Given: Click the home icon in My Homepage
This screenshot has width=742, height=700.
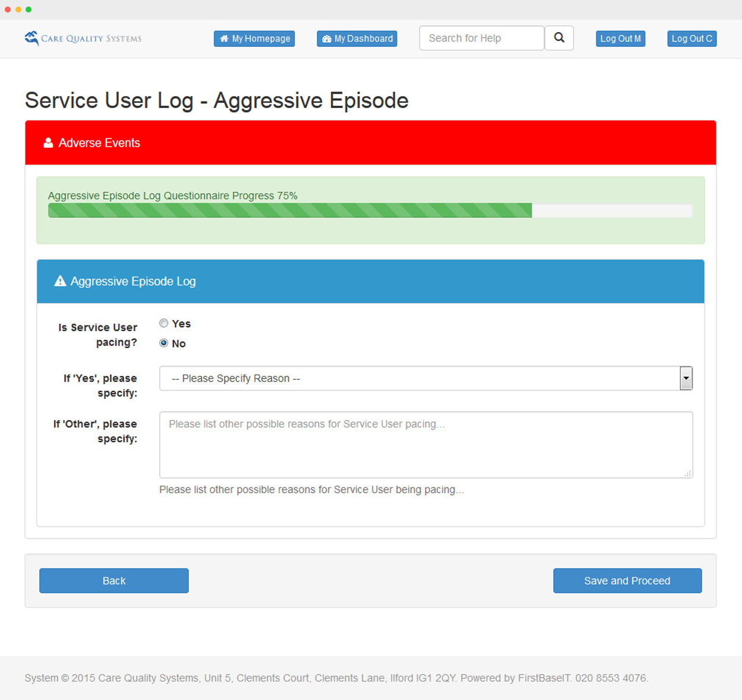Looking at the screenshot, I should [224, 39].
